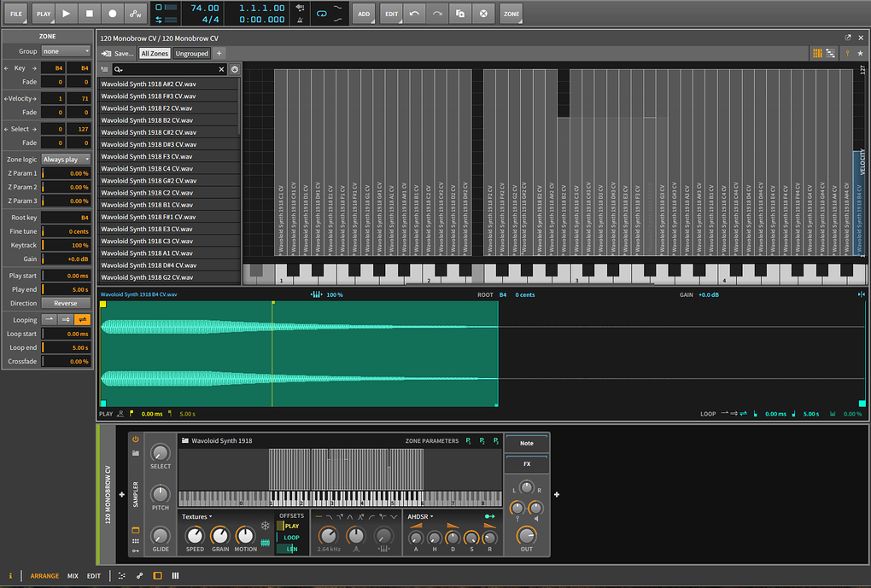This screenshot has height=588, width=871.
Task: Arm the transport record button
Action: (113, 14)
